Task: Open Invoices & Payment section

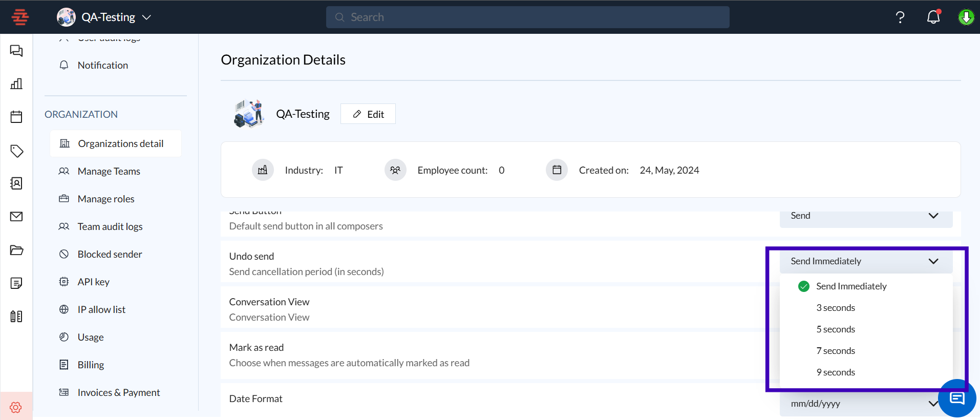Action: point(118,392)
